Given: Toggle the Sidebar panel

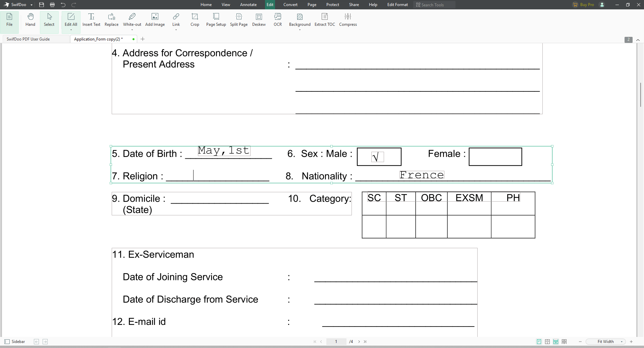Looking at the screenshot, I should 15,342.
